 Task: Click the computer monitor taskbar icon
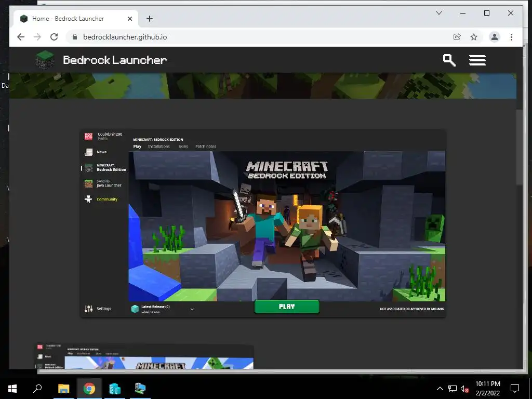[x=140, y=389]
